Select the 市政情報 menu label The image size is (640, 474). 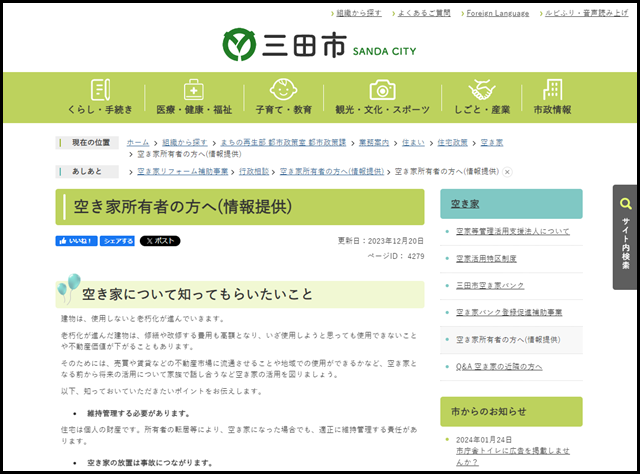click(552, 109)
